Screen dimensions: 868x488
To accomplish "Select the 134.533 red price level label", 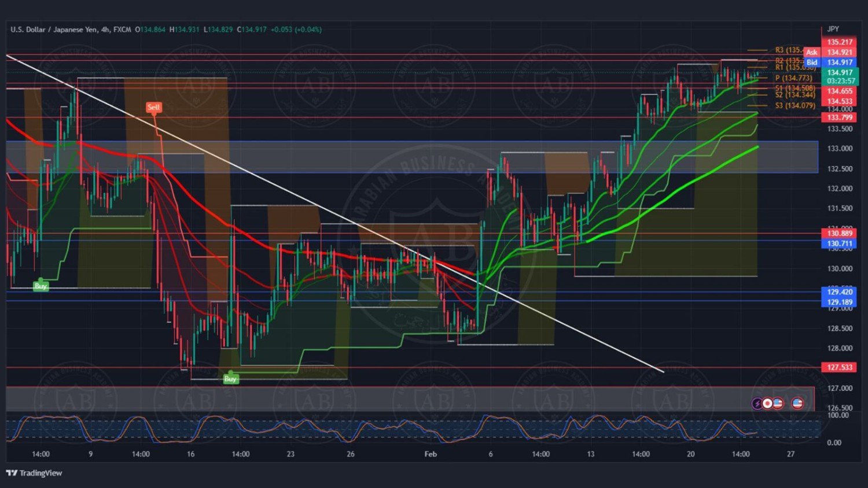I will [x=840, y=102].
